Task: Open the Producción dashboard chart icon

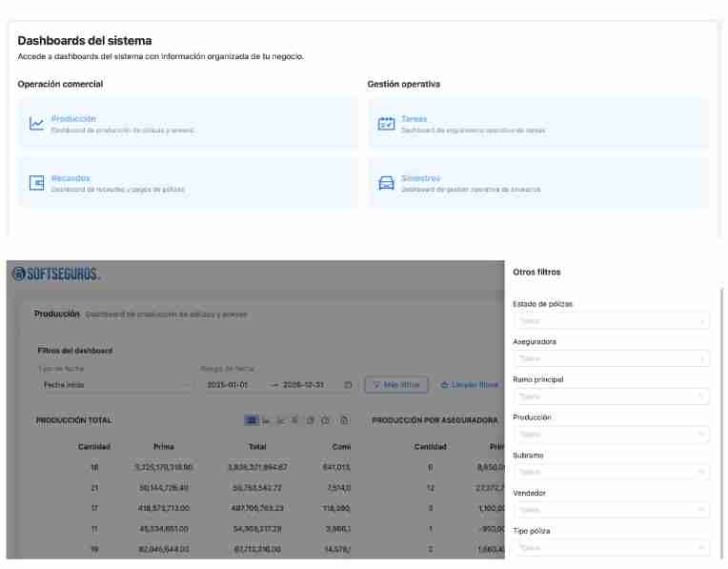Action: (x=36, y=124)
